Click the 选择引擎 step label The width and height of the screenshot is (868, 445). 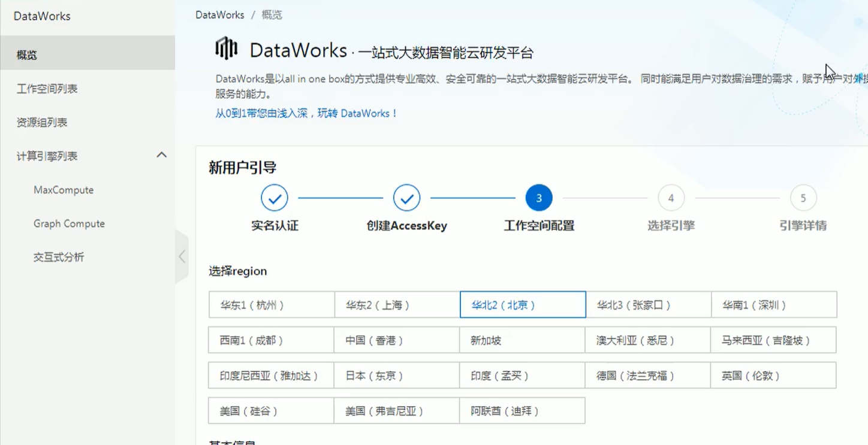671,226
